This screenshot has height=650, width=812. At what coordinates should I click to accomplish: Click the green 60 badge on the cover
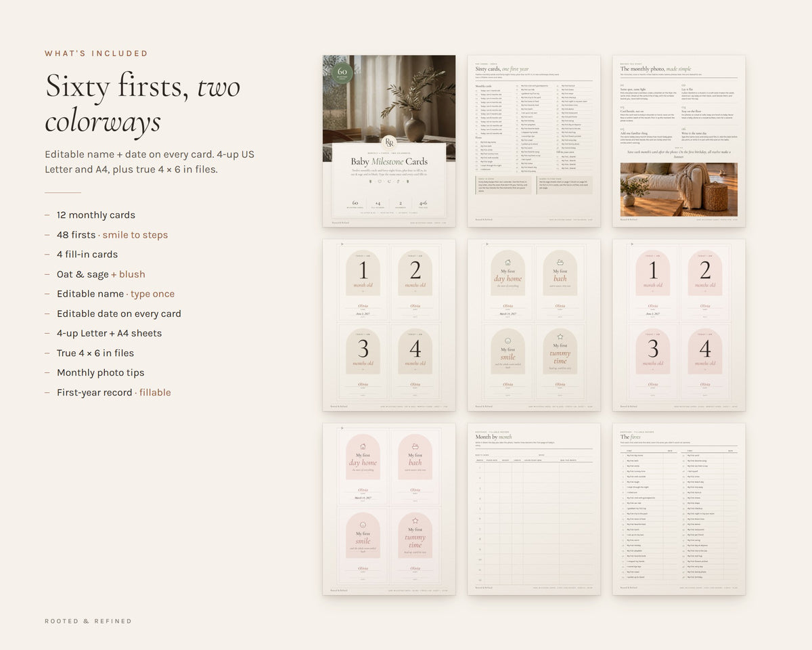point(342,72)
